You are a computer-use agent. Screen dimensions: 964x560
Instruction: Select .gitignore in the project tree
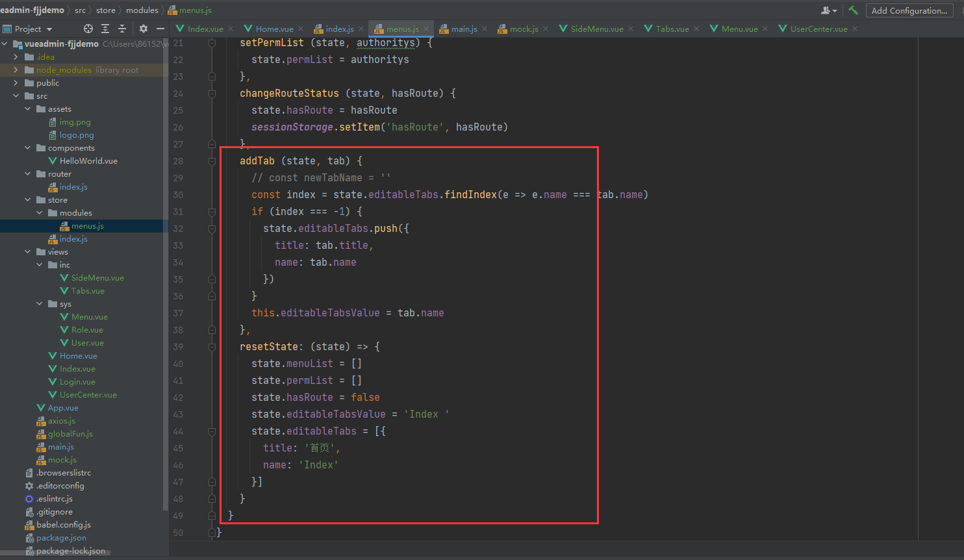tap(54, 512)
